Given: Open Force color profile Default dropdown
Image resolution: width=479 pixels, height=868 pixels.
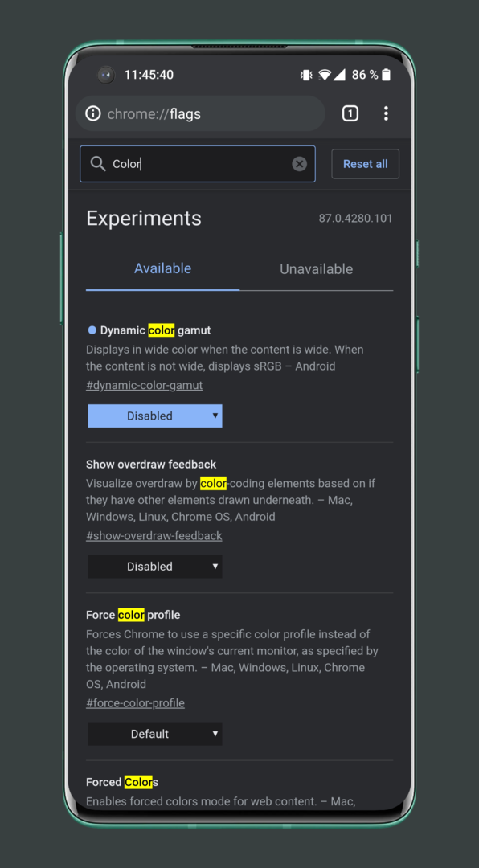Looking at the screenshot, I should [155, 734].
